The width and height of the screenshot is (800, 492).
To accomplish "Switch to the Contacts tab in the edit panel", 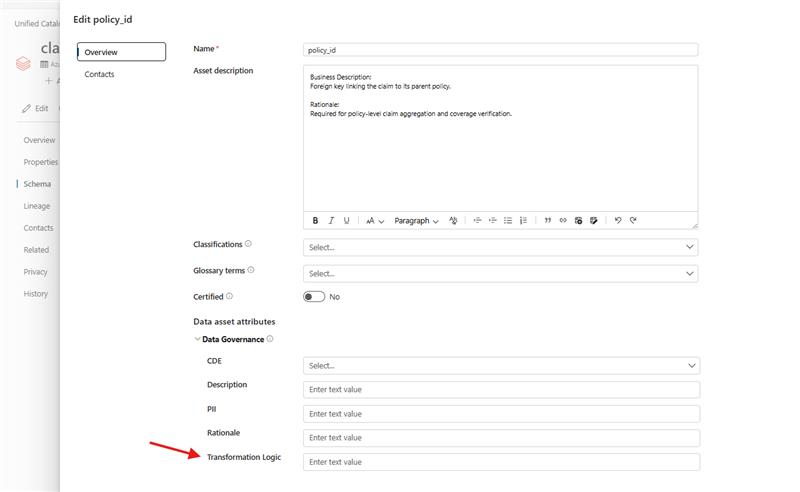I will [99, 74].
